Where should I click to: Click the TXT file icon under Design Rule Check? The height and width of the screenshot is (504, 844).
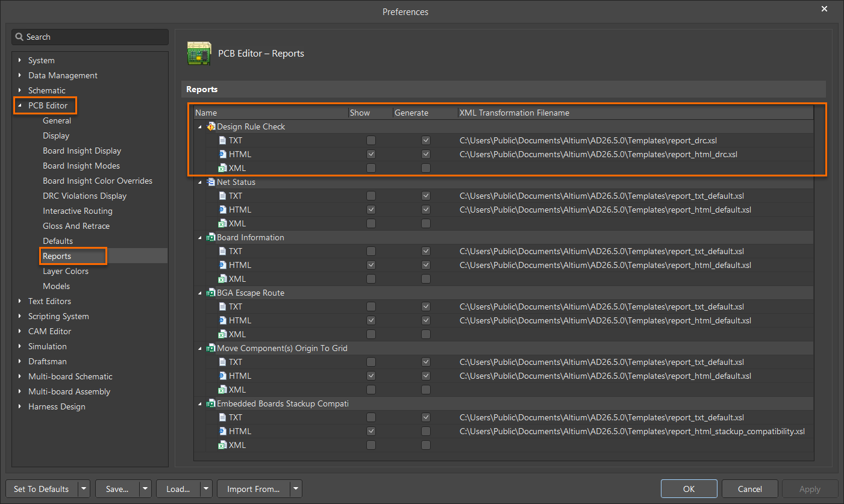pyautogui.click(x=222, y=140)
